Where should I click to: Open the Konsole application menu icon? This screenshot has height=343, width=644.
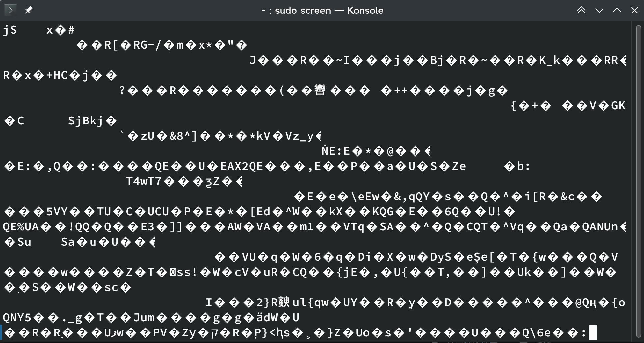click(10, 10)
